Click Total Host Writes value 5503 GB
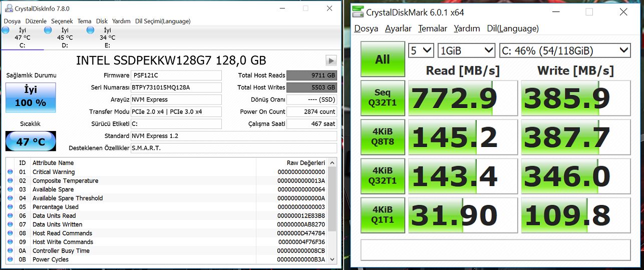The image size is (644, 270). pos(312,87)
